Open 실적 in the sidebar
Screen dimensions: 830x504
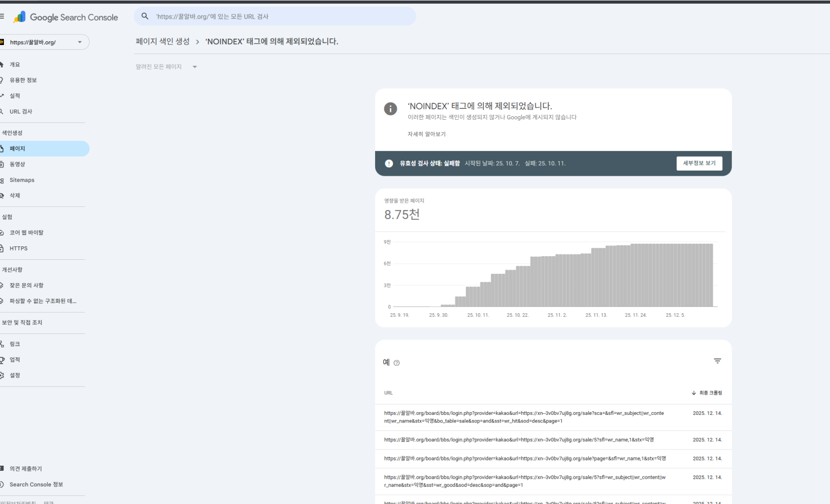tap(15, 96)
